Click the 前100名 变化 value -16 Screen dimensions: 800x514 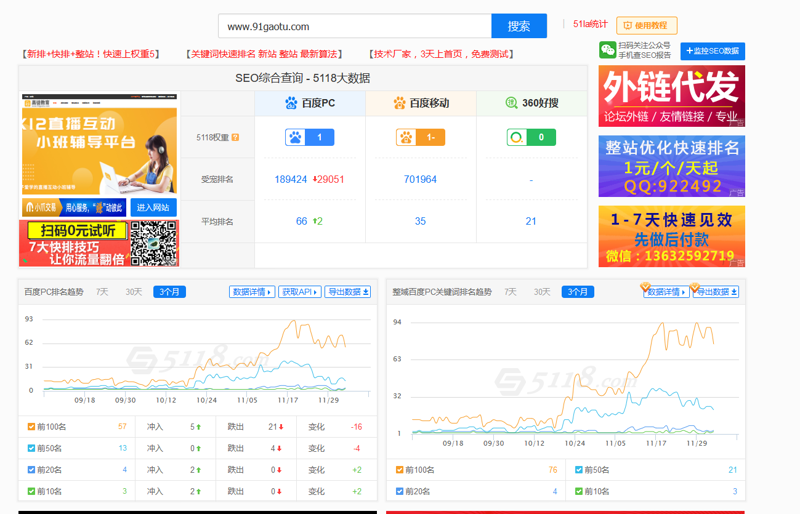pos(357,427)
